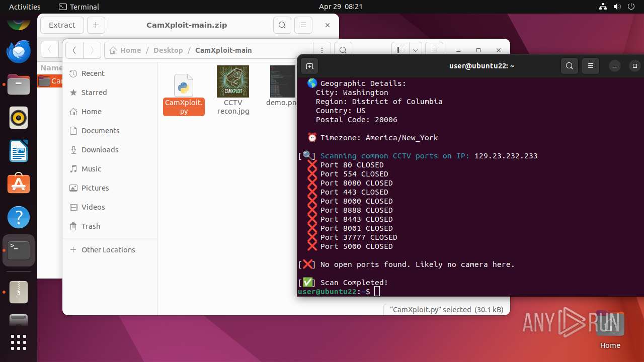Click Desktop in the Files path bar

(x=168, y=50)
